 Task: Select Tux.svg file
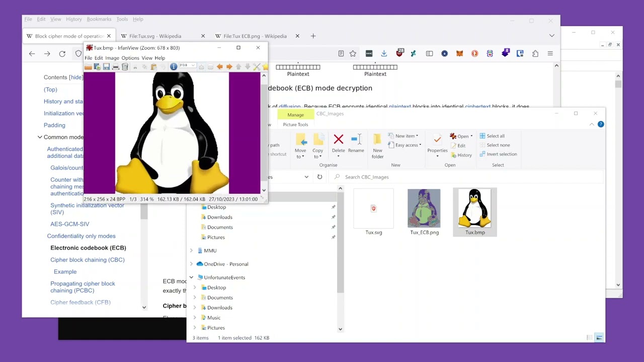(x=374, y=212)
